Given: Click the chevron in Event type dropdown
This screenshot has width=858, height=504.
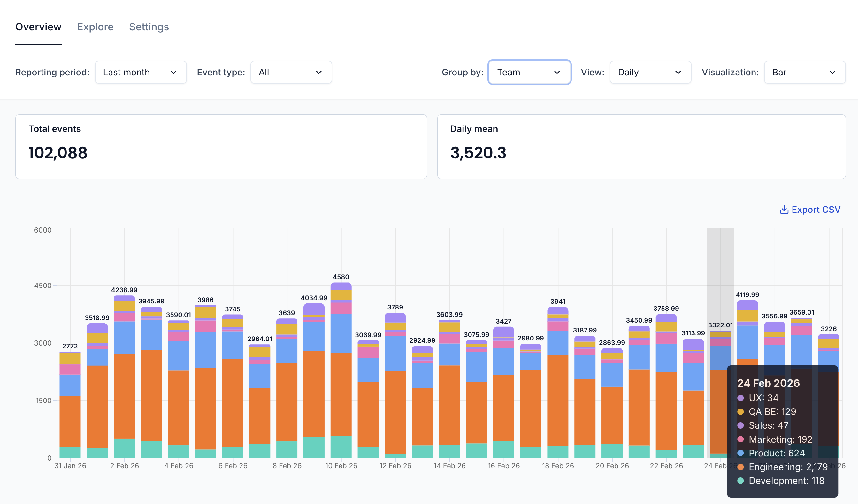Looking at the screenshot, I should (319, 72).
